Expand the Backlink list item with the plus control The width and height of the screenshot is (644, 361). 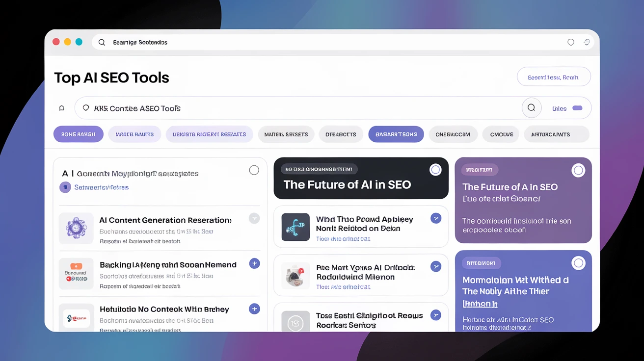(x=254, y=263)
